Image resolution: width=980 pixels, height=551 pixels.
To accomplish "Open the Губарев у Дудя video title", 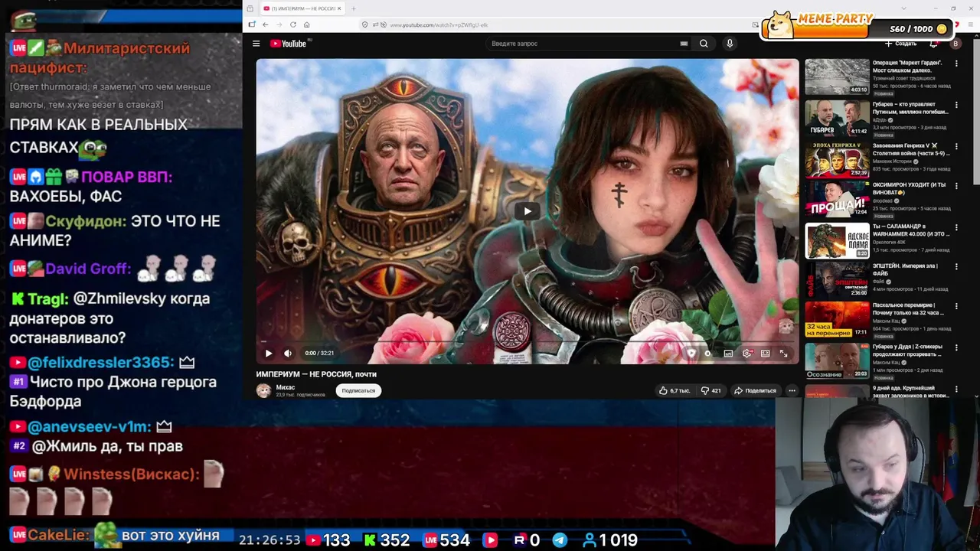I will tap(908, 350).
